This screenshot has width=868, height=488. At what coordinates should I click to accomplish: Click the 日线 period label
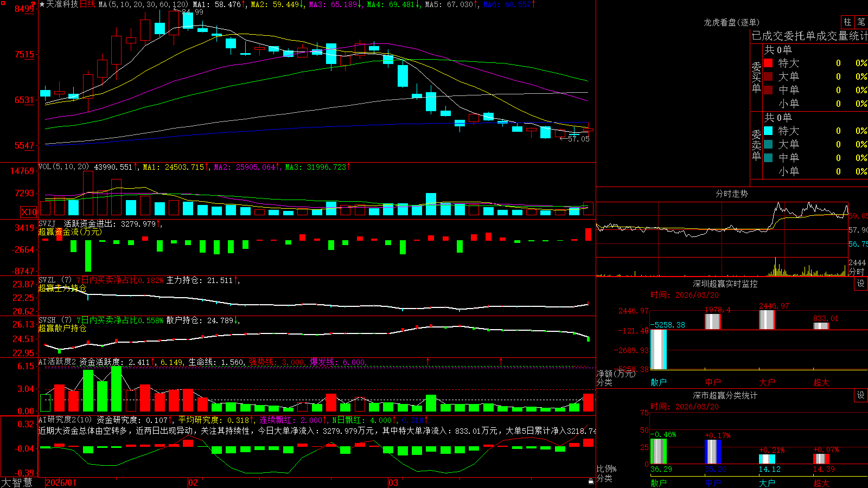tap(87, 4)
